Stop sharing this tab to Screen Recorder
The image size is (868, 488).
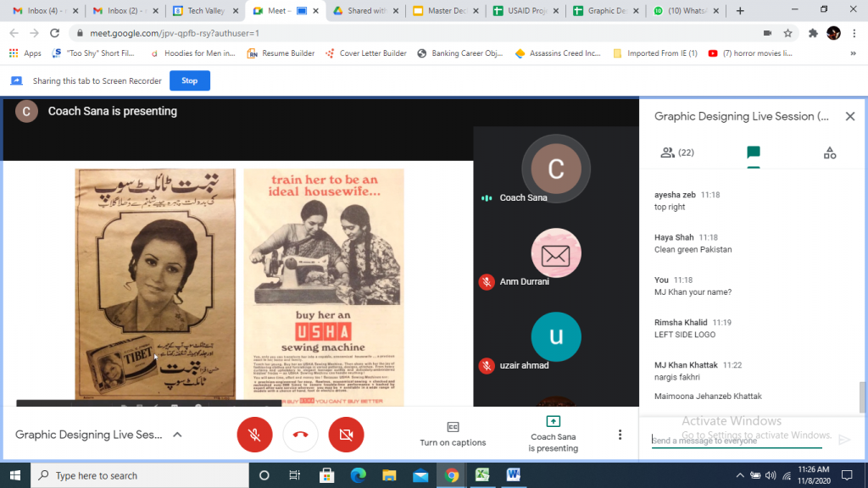pos(189,80)
